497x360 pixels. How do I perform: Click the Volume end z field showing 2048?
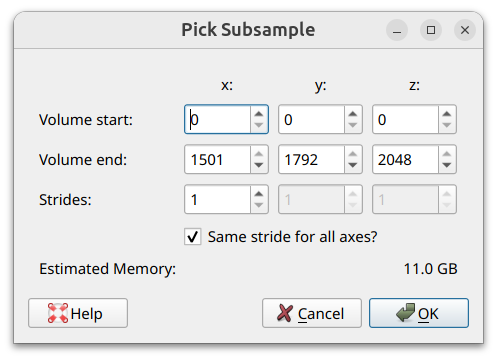point(405,159)
